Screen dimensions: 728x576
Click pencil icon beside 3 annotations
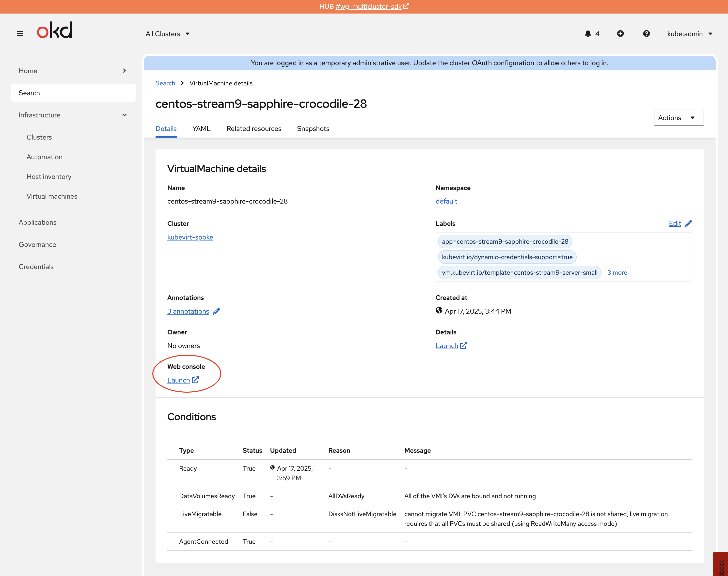(x=217, y=311)
